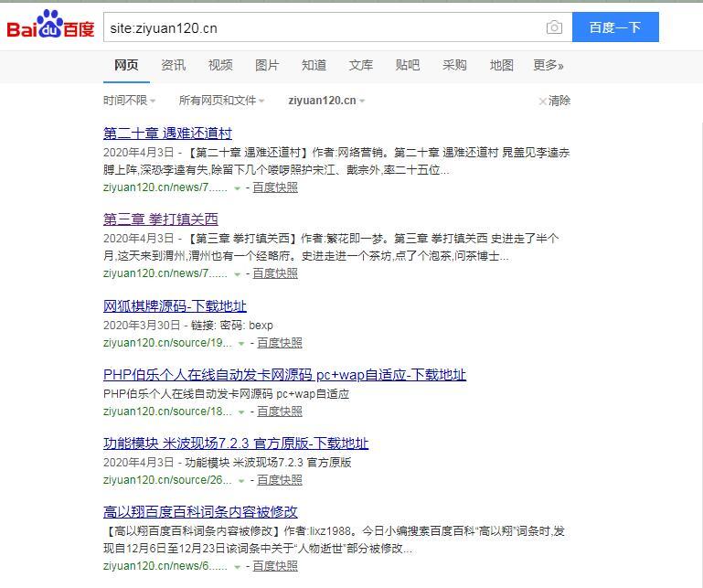The width and height of the screenshot is (703, 588).
Task: Click the Baidu logo
Action: (x=50, y=25)
